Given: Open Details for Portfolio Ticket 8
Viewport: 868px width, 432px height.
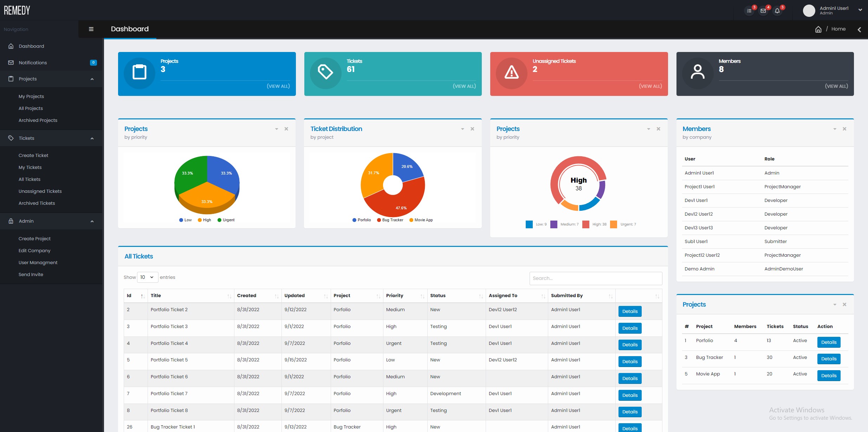Looking at the screenshot, I should 630,412.
